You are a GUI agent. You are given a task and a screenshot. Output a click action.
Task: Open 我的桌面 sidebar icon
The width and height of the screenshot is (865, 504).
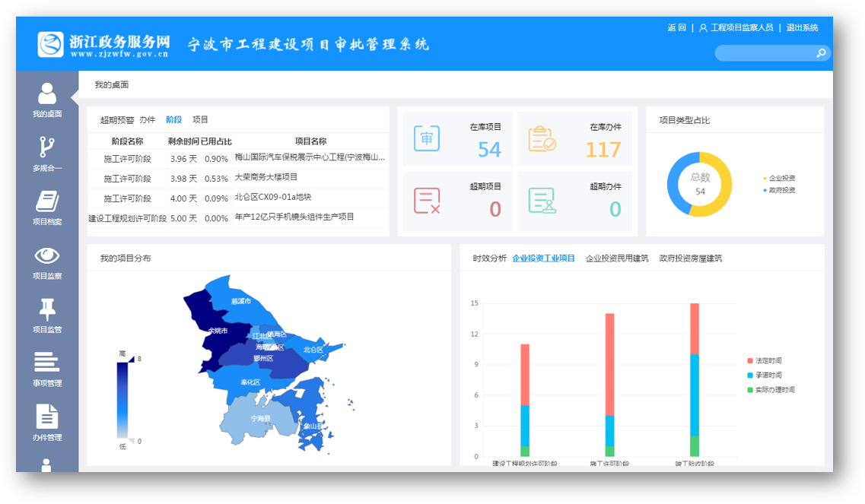point(47,94)
